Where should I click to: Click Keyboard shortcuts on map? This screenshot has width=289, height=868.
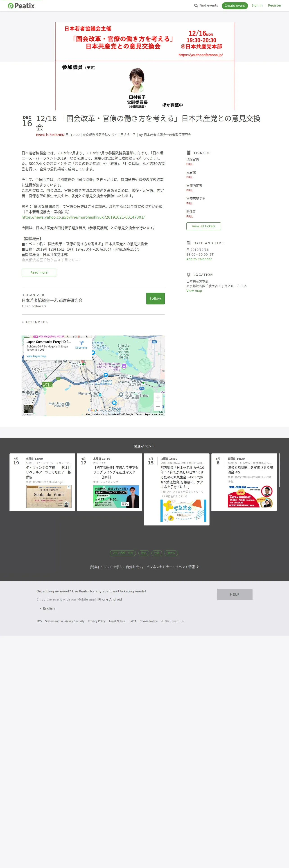[96, 414]
